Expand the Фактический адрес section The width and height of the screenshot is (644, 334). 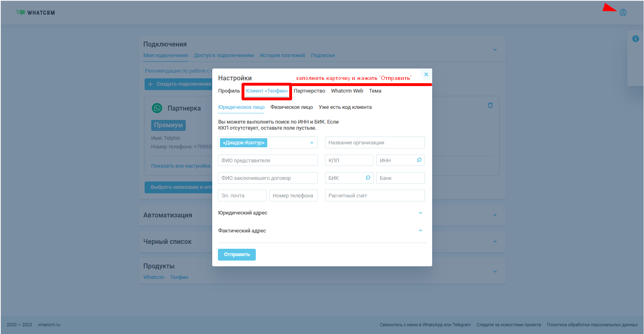[420, 230]
